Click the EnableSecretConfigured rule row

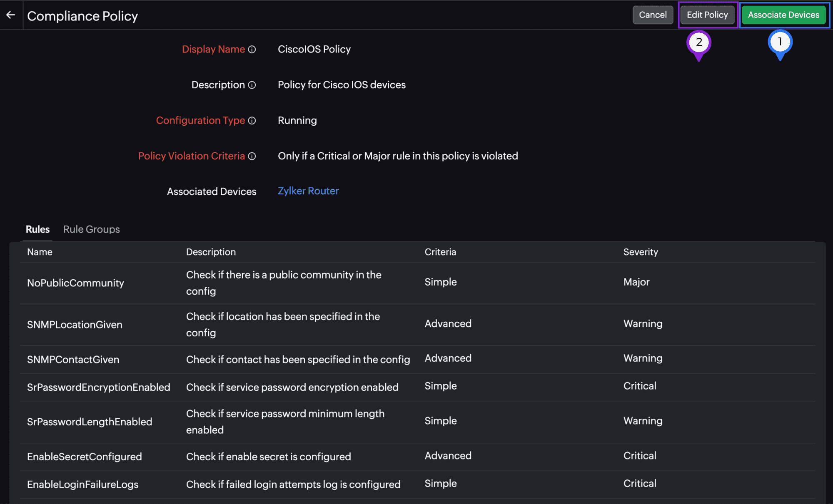tap(84, 457)
